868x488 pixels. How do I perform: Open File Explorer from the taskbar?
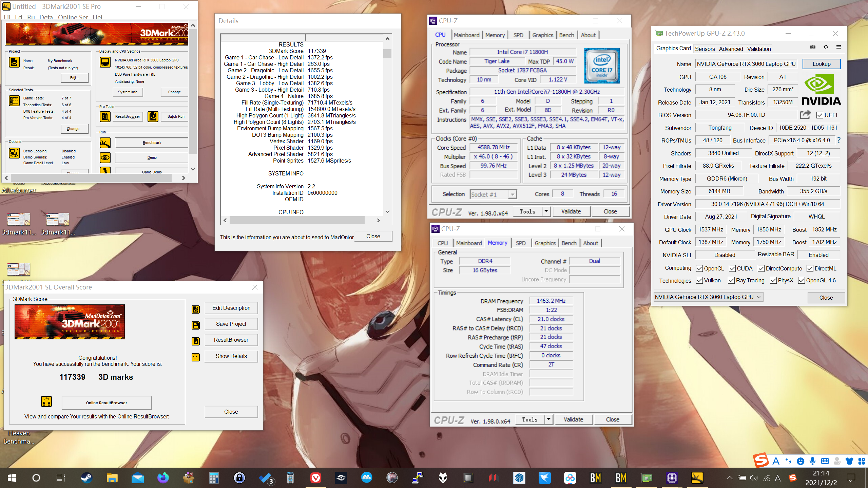point(112,478)
